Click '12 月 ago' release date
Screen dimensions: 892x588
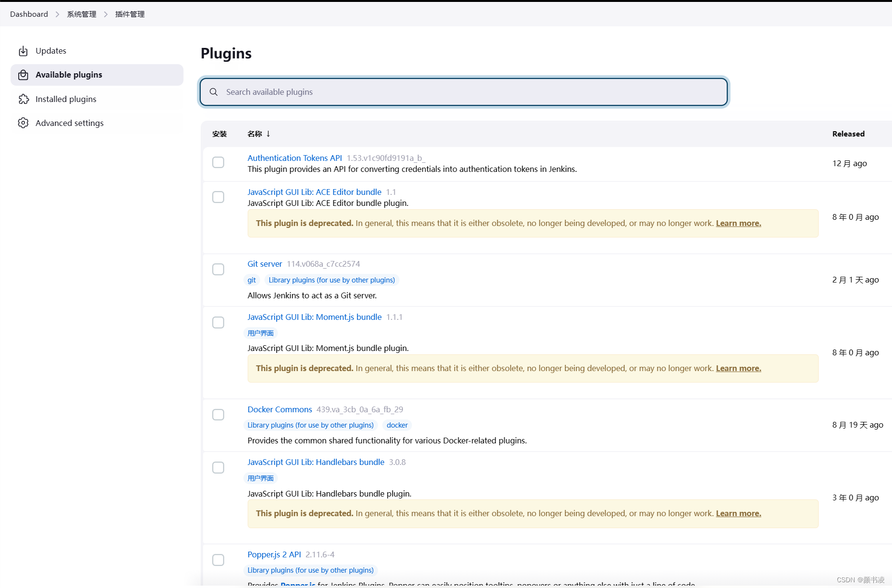coord(850,163)
